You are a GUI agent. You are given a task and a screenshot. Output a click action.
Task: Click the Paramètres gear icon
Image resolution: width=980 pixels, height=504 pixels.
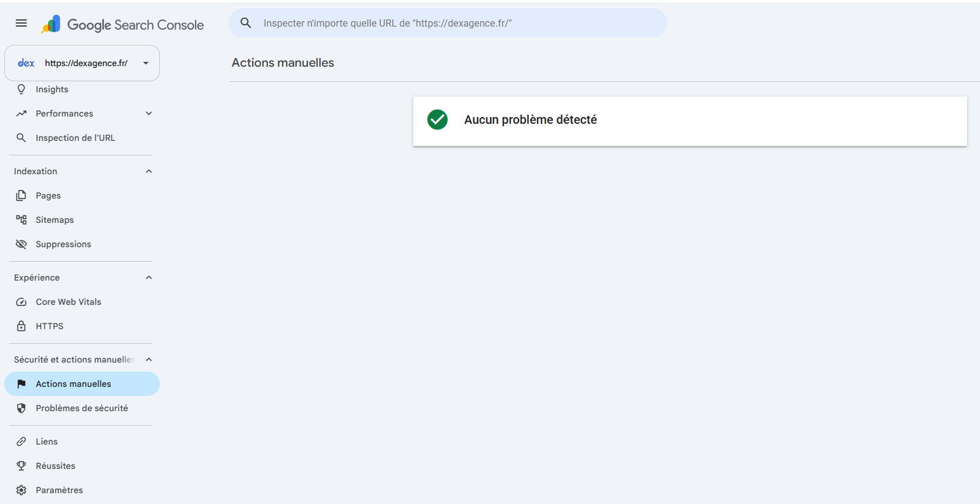tap(21, 490)
